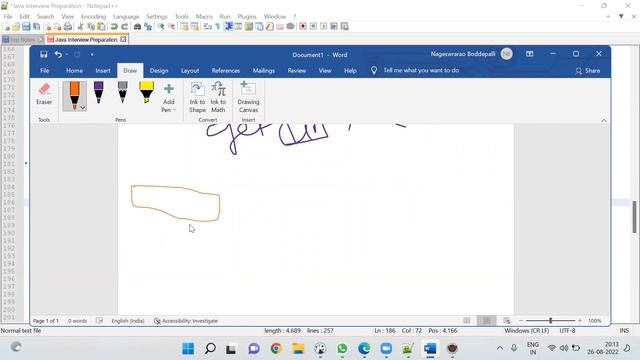Choose the purple pen

98,92
